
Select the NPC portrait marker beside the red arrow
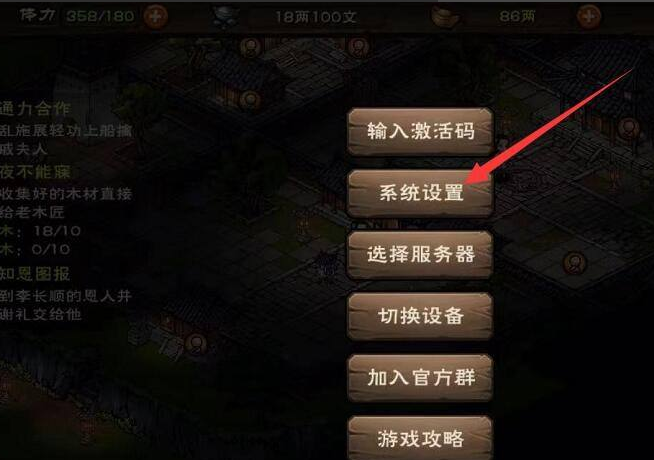[x=629, y=127]
